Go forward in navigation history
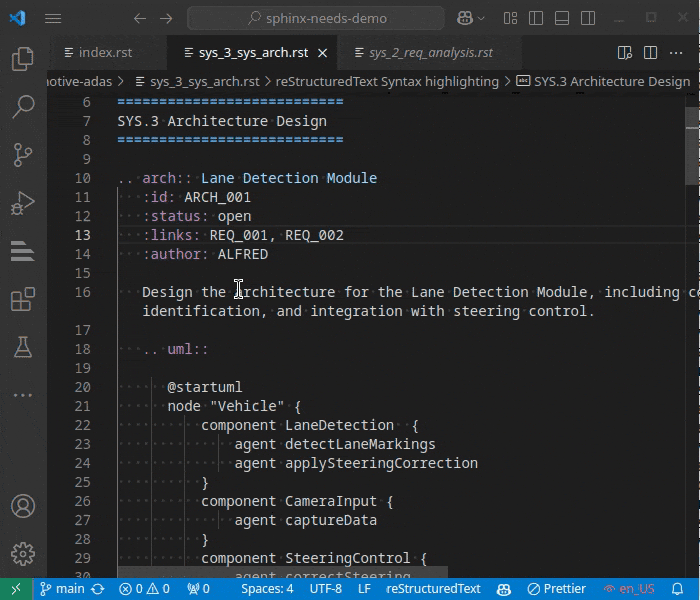Image resolution: width=700 pixels, height=600 pixels. coord(166,18)
